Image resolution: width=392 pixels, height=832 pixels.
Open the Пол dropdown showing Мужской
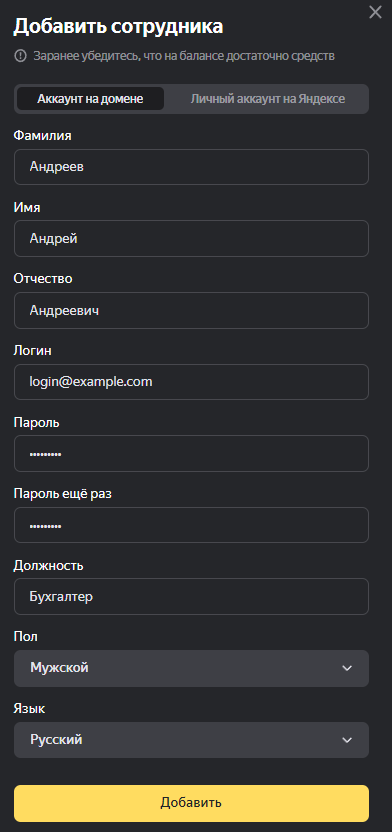191,668
